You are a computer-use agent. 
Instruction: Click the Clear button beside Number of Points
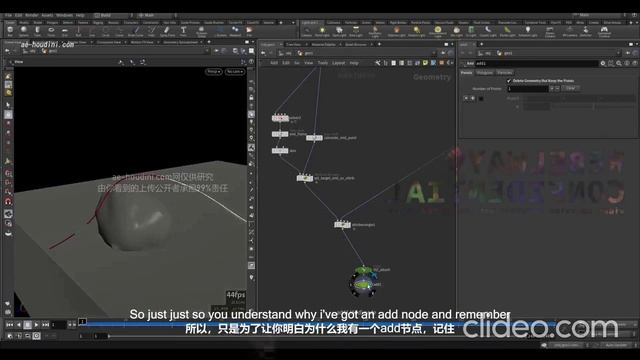click(x=571, y=88)
